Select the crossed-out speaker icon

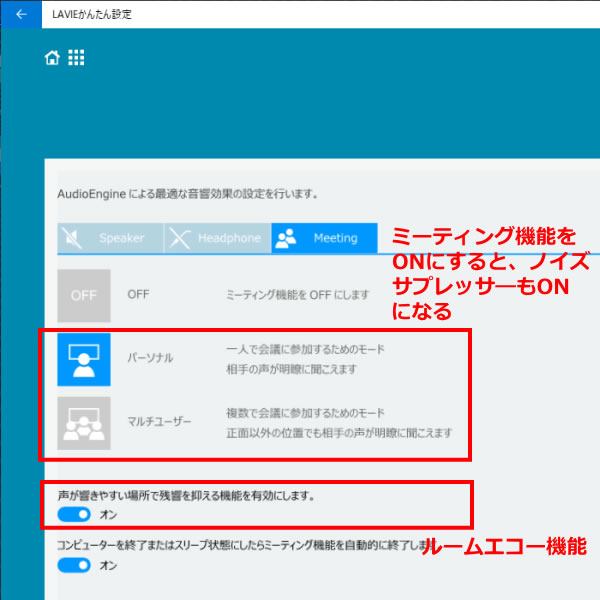[x=72, y=238]
